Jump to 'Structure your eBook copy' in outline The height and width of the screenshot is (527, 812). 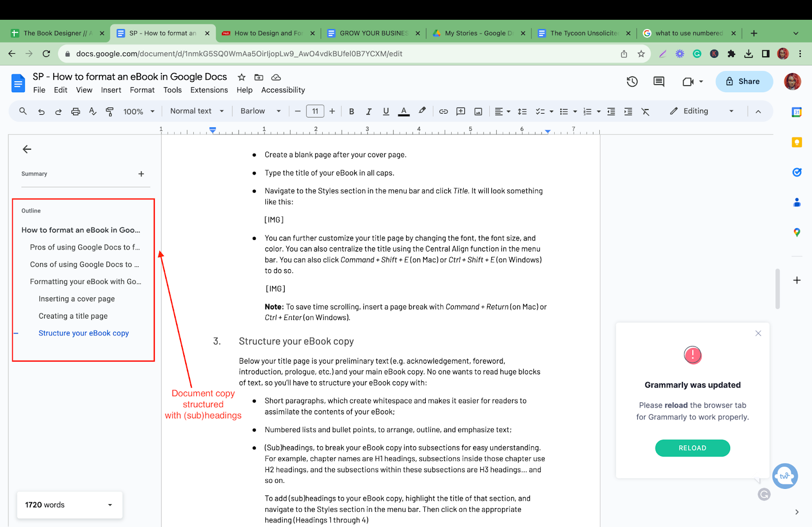click(83, 333)
